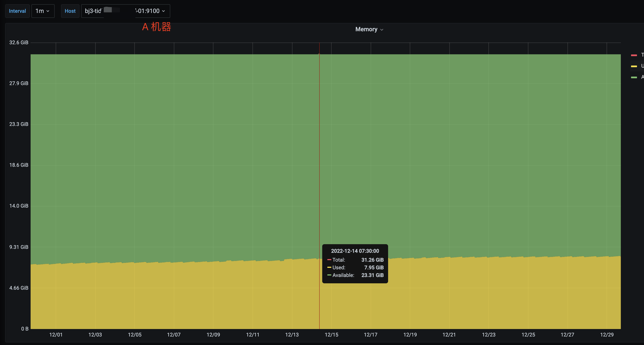Viewport: 644px width, 345px height.
Task: Open the Interval 1m dropdown
Action: (43, 11)
